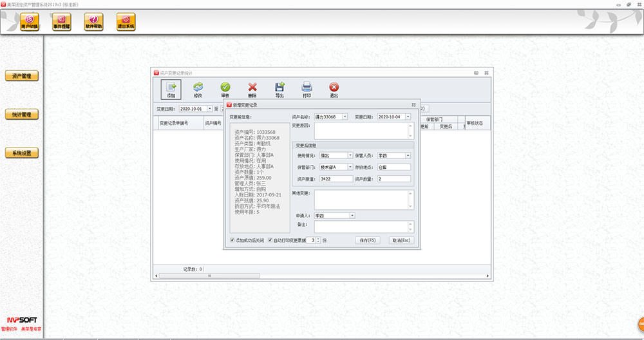Open the 使用情况 dropdown showing 借出
This screenshot has height=340, width=644.
tap(350, 155)
